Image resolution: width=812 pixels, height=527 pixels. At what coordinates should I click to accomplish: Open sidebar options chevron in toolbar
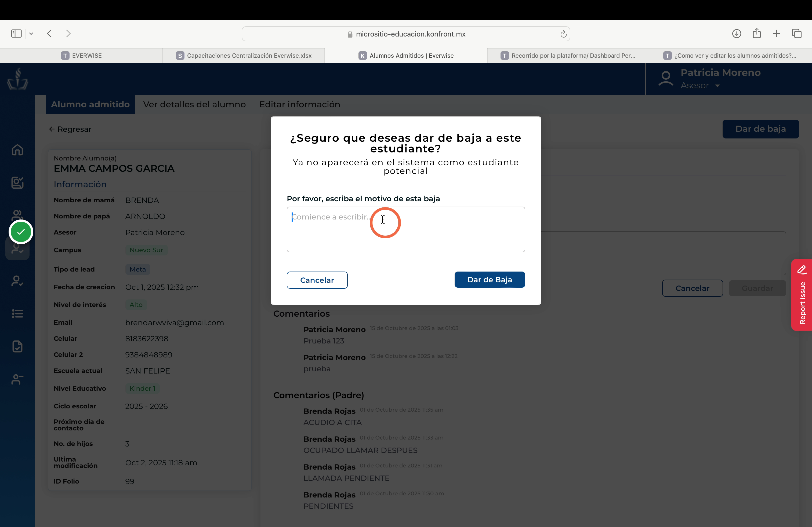(x=31, y=33)
